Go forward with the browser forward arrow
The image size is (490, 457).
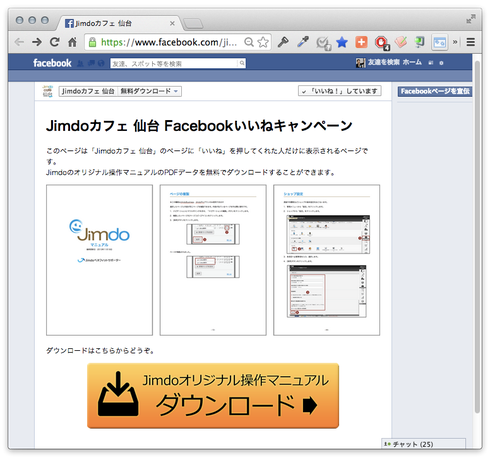click(37, 42)
